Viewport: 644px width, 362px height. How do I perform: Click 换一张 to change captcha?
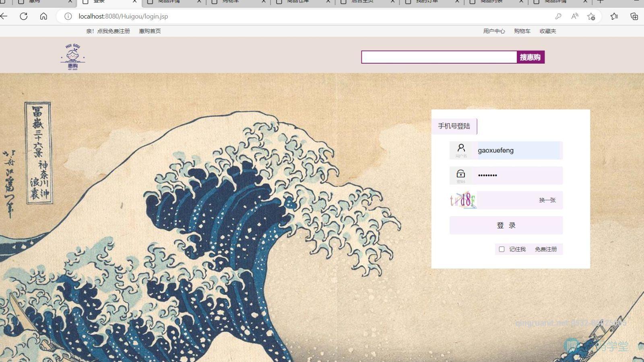tap(547, 200)
